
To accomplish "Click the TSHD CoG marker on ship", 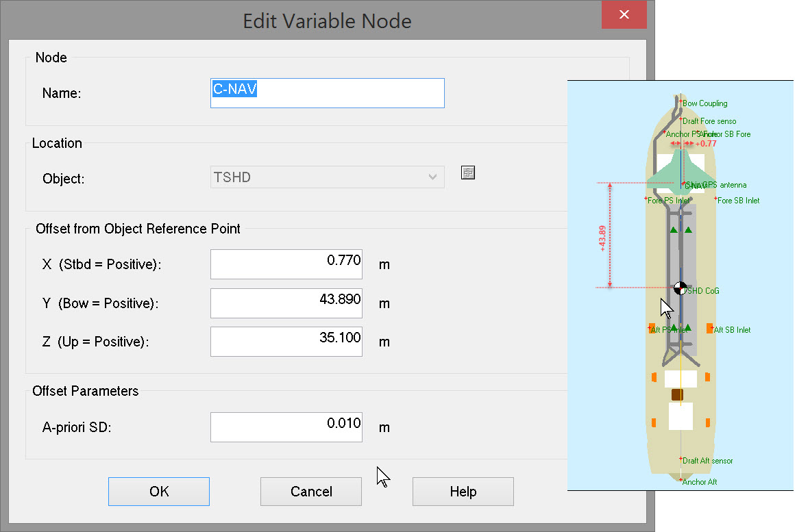I will pos(680,288).
